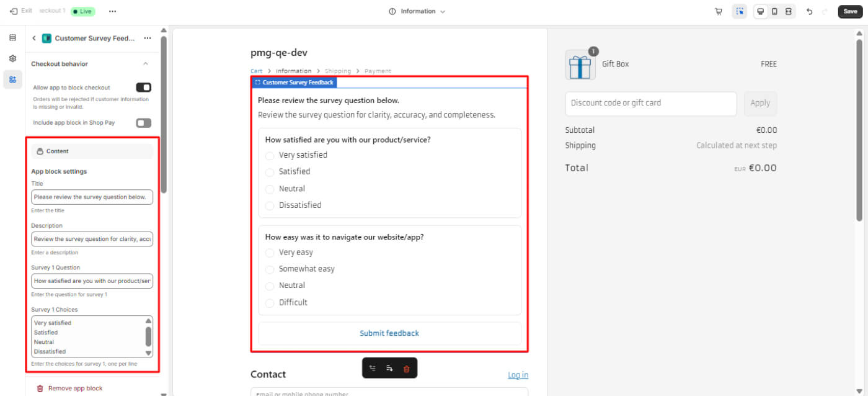This screenshot has width=868, height=396.
Task: Toggle the element inspector selection icon
Action: tap(739, 11)
